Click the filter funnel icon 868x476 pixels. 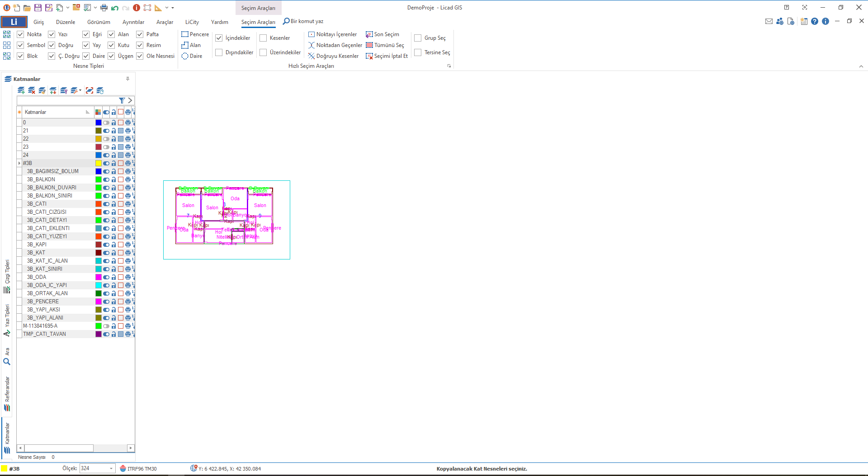(122, 100)
